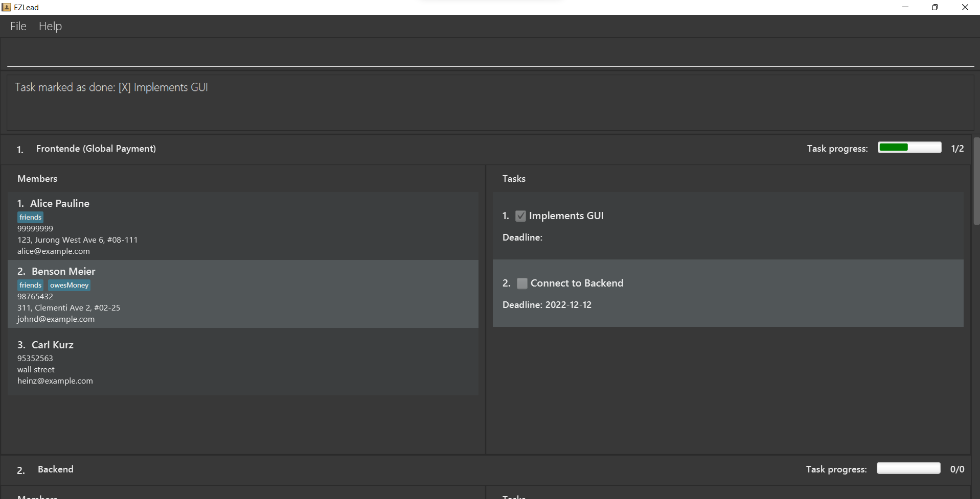Click the Task progress label for Frontende
980x499 pixels.
point(837,149)
